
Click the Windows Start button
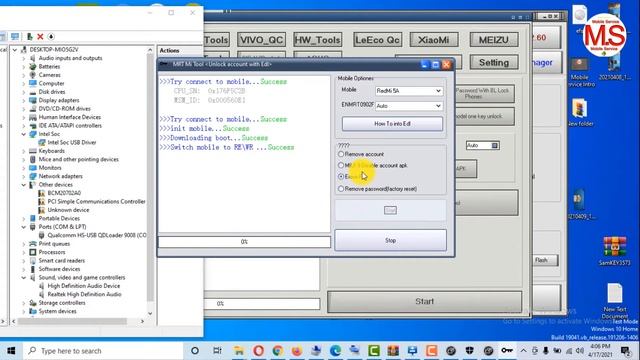[x=11, y=351]
